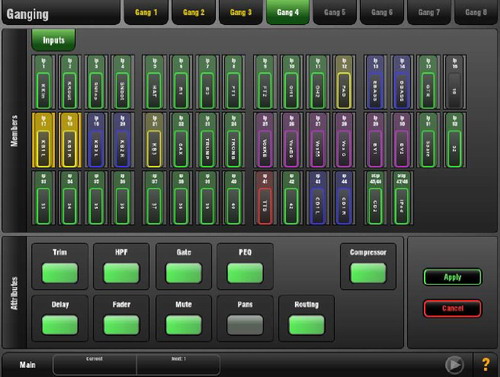Open help with the question mark icon
500x377 pixels.
click(x=486, y=364)
